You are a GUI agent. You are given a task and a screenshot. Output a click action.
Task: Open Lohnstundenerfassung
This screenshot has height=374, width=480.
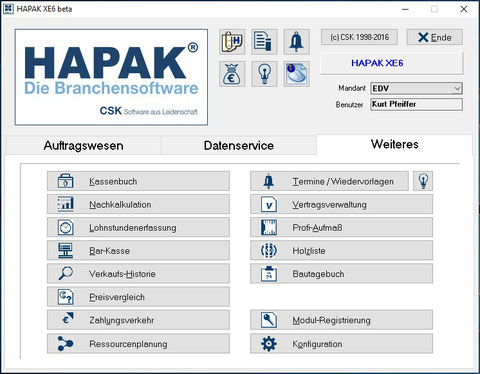(138, 228)
